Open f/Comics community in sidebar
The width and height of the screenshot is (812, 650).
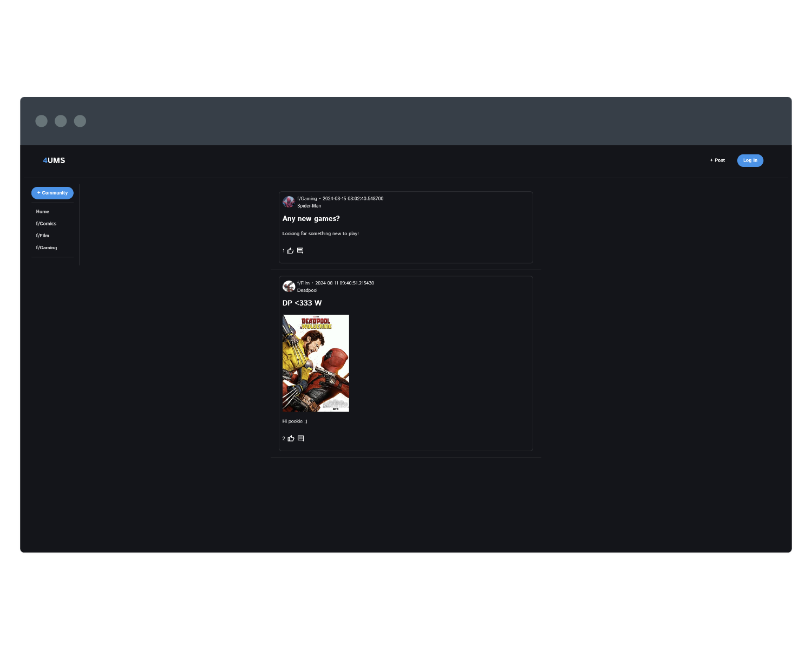46,224
